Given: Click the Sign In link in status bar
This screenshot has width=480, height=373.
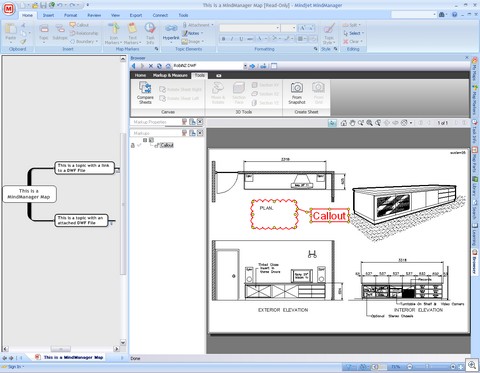Looking at the screenshot, I should (15, 367).
